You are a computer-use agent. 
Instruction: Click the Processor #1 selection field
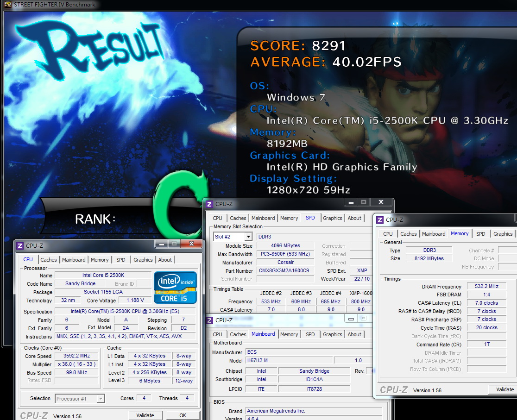pos(80,399)
